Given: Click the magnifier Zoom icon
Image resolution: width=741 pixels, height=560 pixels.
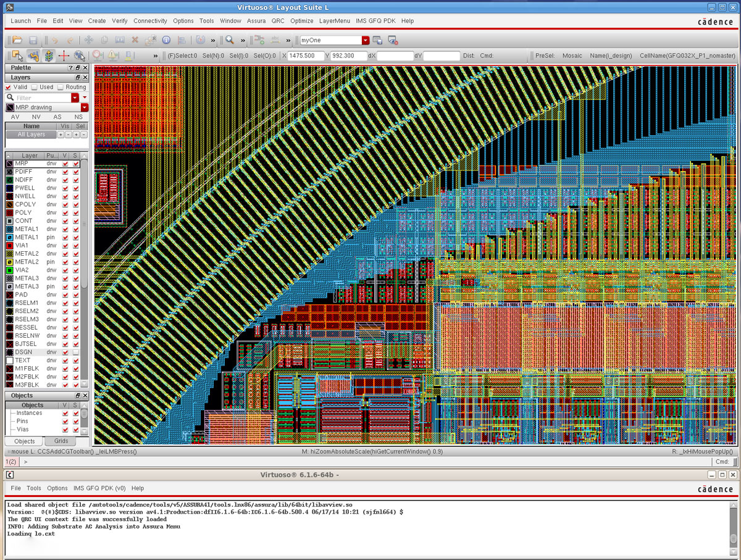Looking at the screenshot, I should pos(229,40).
